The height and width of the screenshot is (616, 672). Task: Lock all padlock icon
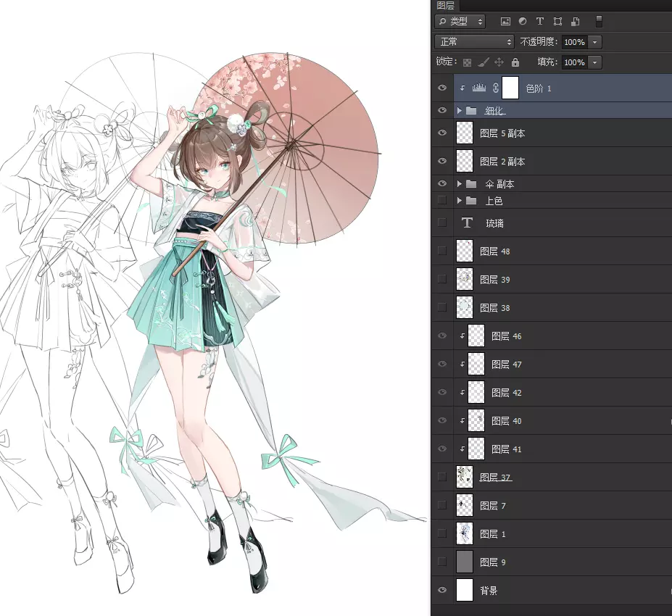pyautogui.click(x=515, y=62)
